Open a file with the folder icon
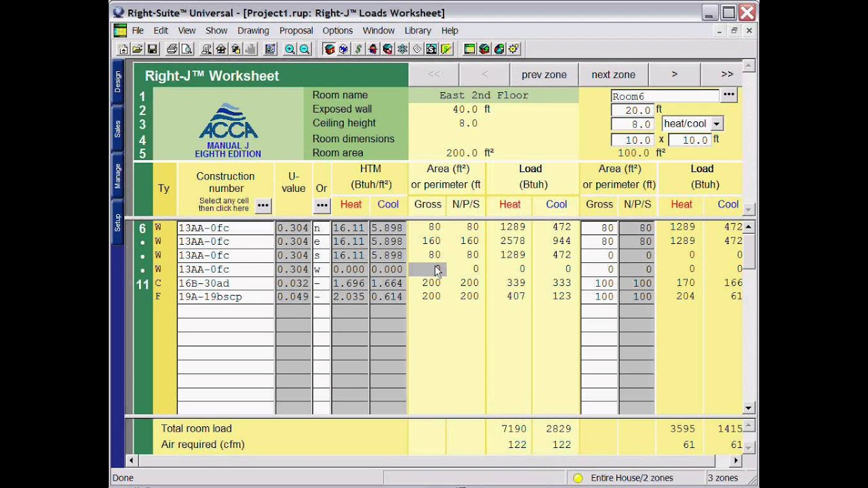Image resolution: width=868 pixels, height=488 pixels. click(x=138, y=49)
